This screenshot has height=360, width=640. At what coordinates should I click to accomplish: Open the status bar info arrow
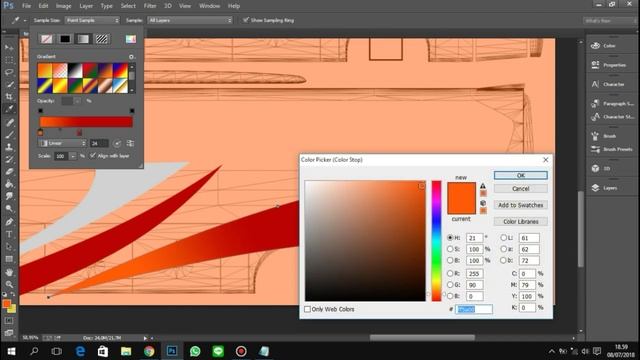(x=145, y=338)
